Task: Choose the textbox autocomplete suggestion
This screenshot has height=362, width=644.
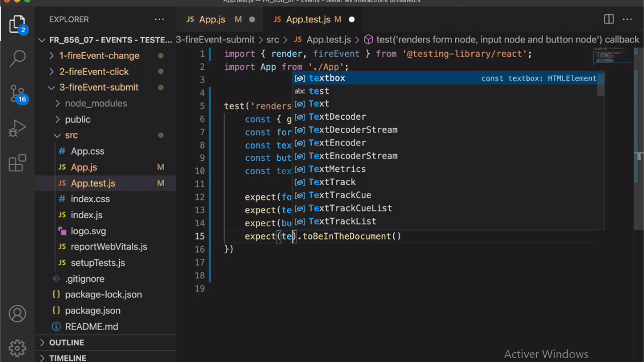Action: pyautogui.click(x=327, y=78)
